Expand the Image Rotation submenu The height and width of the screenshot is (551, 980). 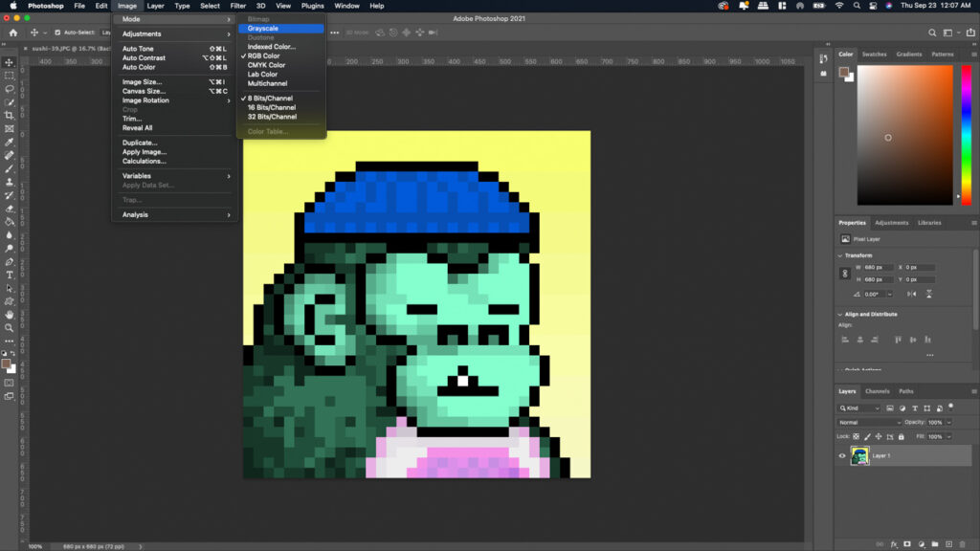point(175,100)
